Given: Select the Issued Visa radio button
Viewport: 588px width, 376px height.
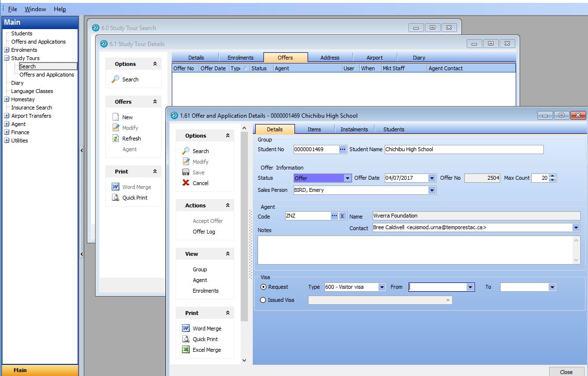Looking at the screenshot, I should click(263, 300).
